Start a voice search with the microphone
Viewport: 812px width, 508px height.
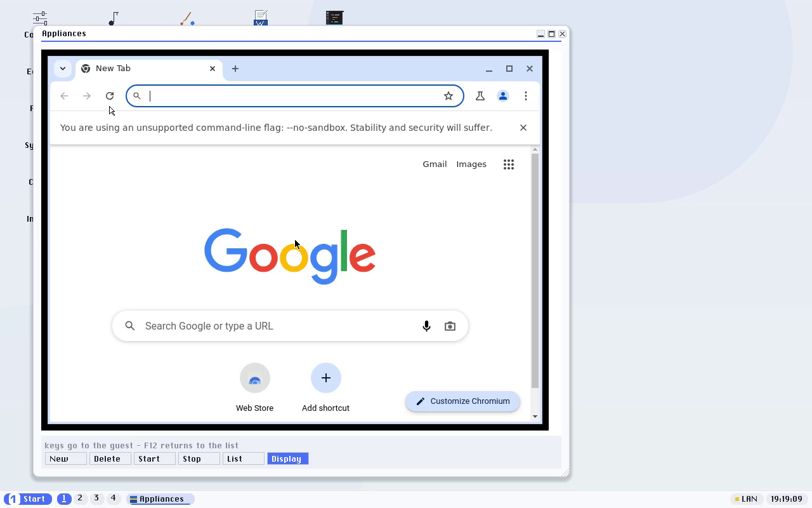tap(426, 326)
